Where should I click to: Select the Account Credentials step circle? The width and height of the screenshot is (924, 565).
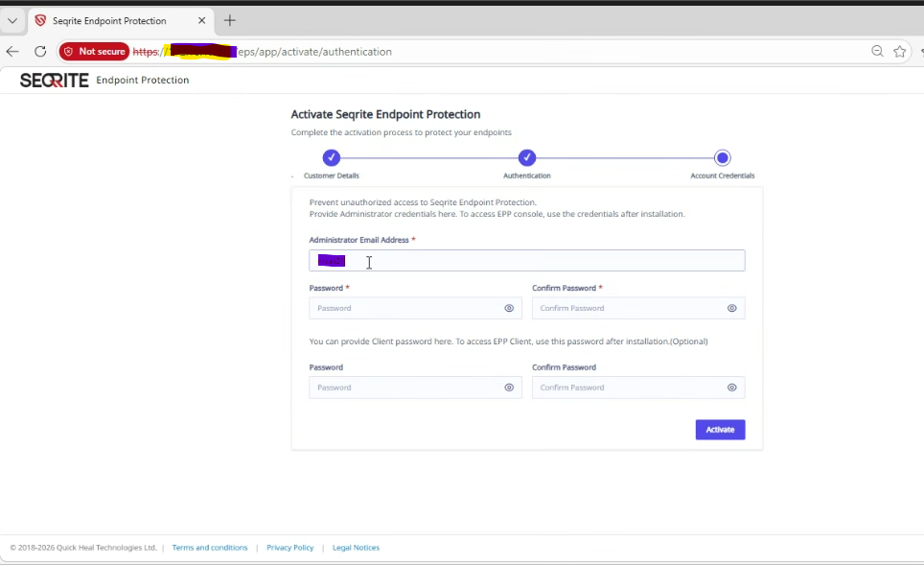(x=723, y=157)
